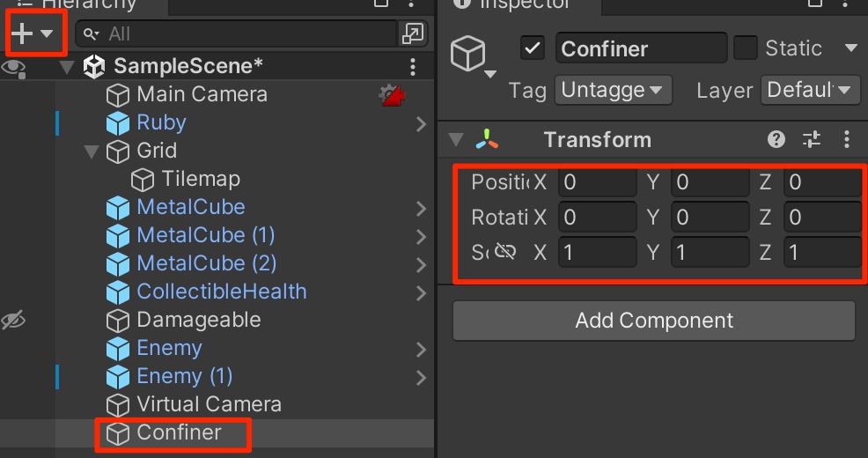The image size is (868, 458).
Task: Click the red gear warning icon on Main Camera
Action: coord(392,95)
